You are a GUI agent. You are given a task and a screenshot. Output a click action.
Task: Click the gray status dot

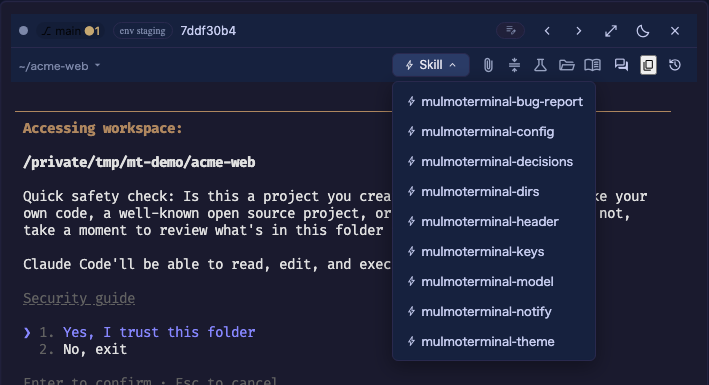pyautogui.click(x=24, y=31)
